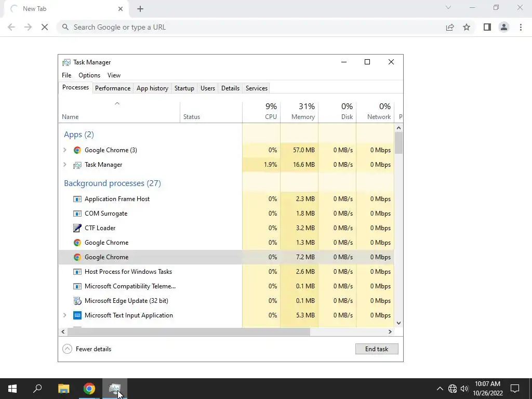The image size is (532, 399).
Task: Open the Options menu in Task Manager
Action: click(x=89, y=75)
